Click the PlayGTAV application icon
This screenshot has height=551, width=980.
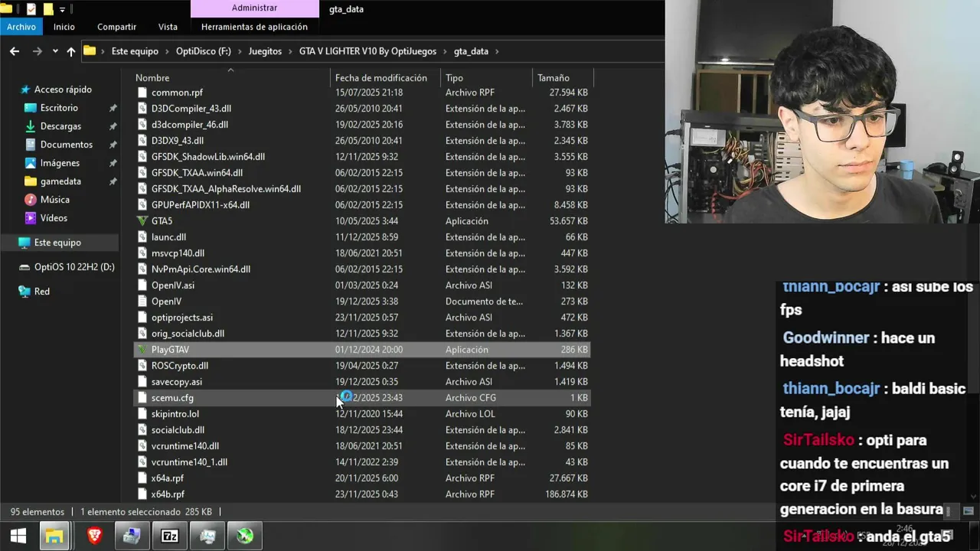[142, 350]
